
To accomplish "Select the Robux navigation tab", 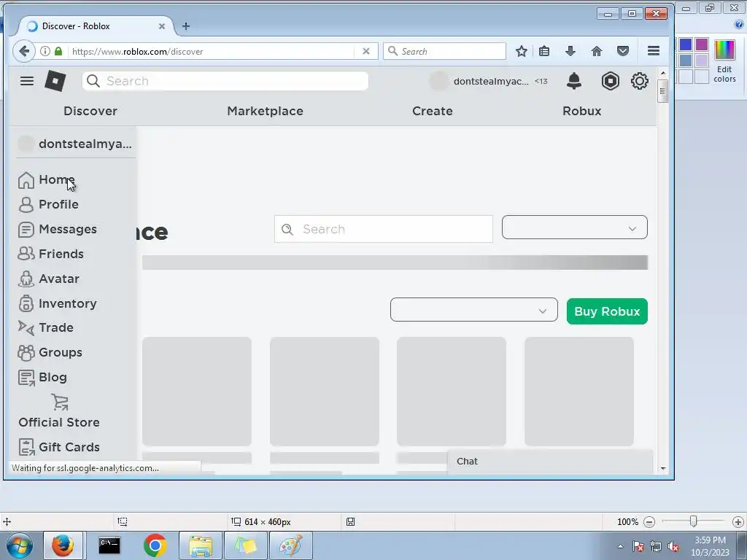I will [x=581, y=111].
